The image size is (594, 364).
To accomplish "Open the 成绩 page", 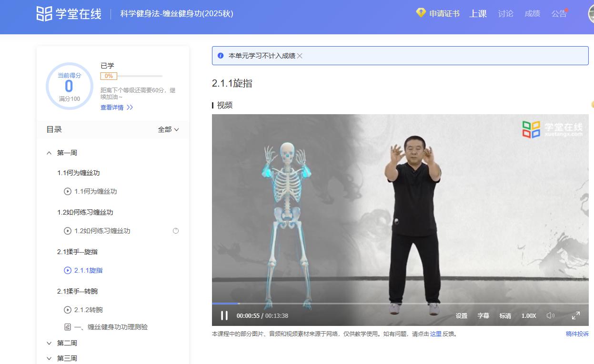I will [533, 14].
